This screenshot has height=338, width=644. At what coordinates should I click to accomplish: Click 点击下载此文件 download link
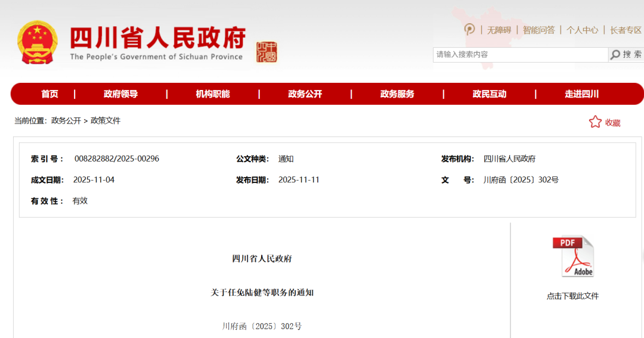tap(572, 296)
